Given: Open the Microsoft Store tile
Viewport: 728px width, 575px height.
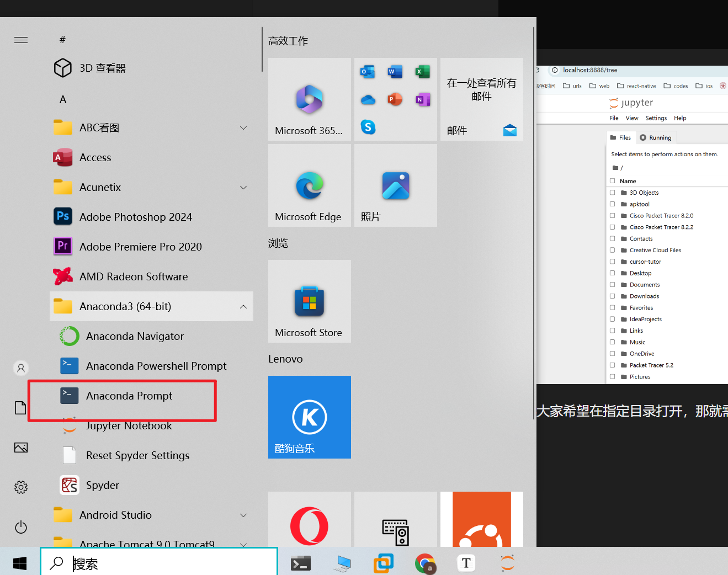Looking at the screenshot, I should coord(310,301).
